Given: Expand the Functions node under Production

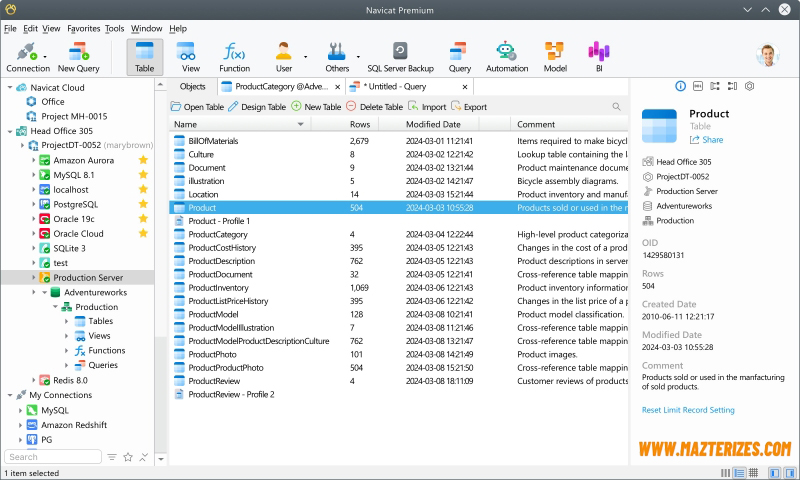Looking at the screenshot, I should (x=66, y=350).
